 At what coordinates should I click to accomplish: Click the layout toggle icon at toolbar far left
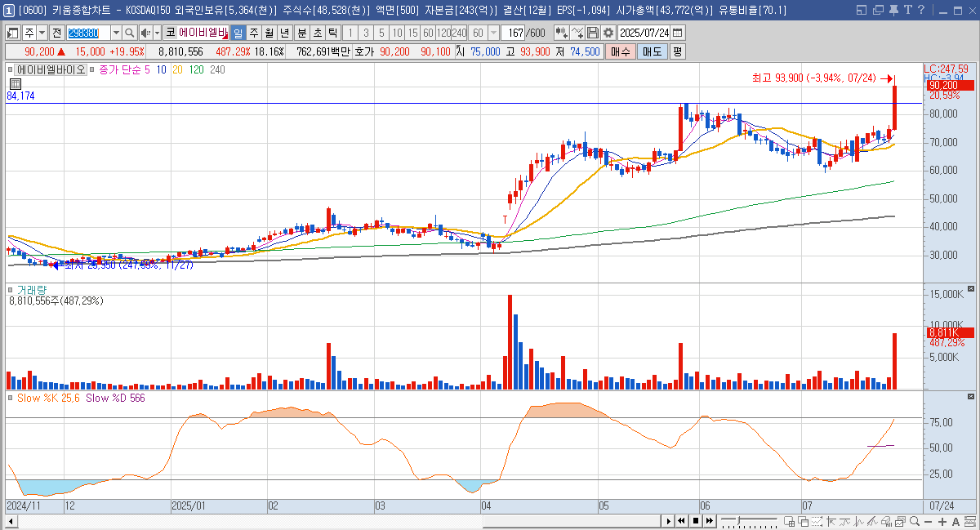pyautogui.click(x=13, y=33)
